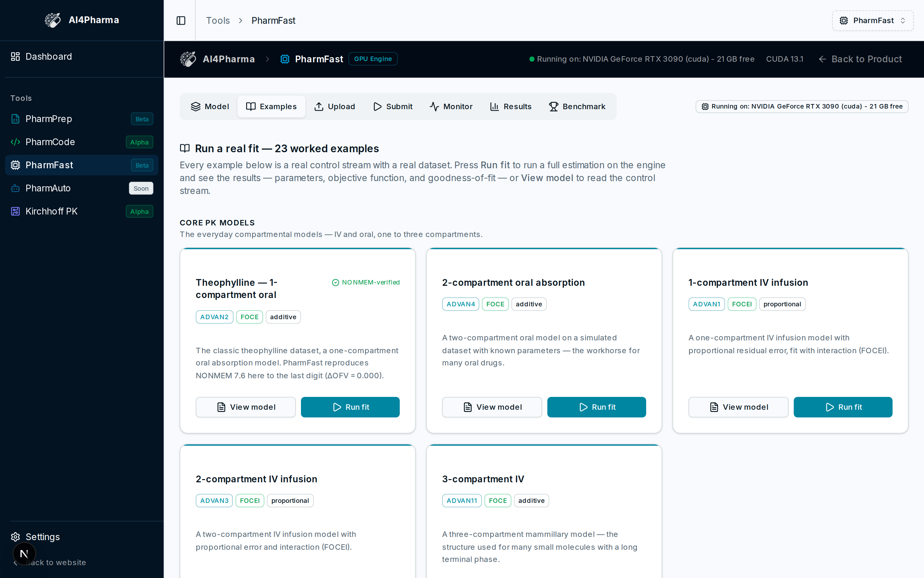Screen dimensions: 924x578
Task: Switch to the Examples tab
Action: point(271,107)
